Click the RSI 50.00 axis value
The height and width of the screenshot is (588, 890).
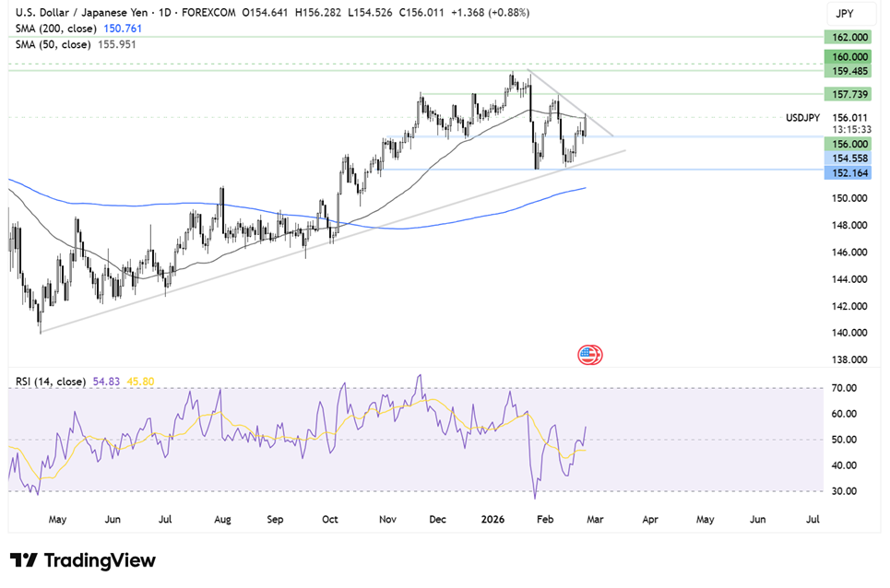[844, 440]
